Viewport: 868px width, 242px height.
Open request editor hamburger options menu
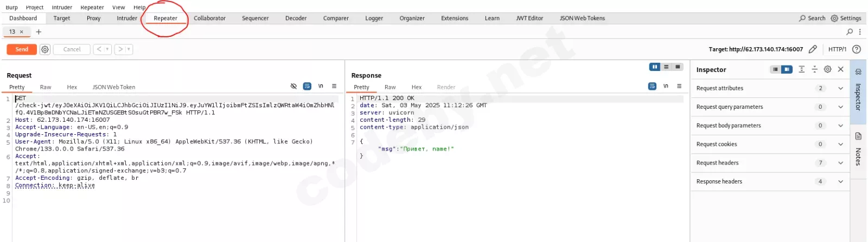tap(334, 86)
